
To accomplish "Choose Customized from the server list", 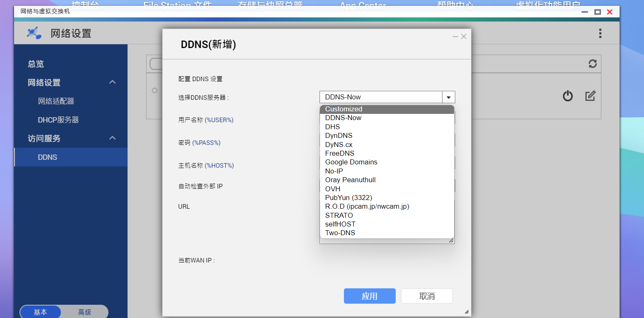I will (x=387, y=109).
